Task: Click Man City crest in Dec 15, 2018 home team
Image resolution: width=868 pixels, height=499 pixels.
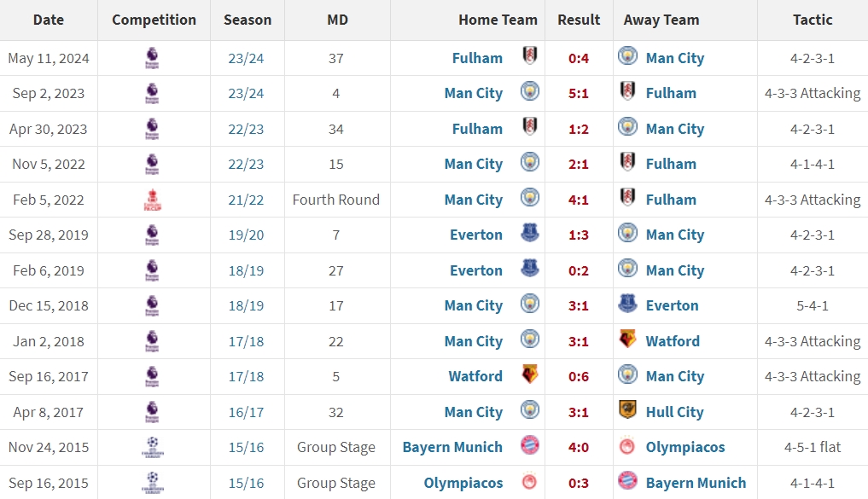Action: (530, 304)
